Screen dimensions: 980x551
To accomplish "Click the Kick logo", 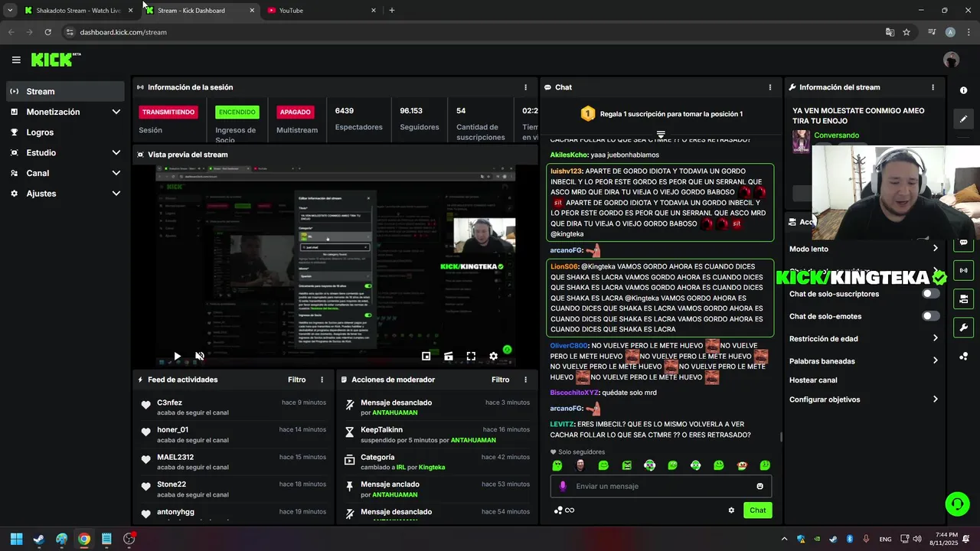I will [x=55, y=60].
